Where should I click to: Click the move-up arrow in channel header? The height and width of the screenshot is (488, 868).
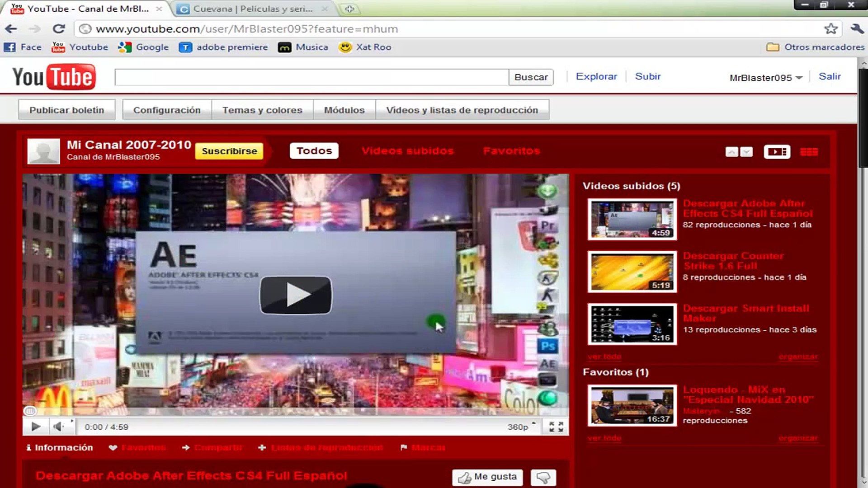pos(731,152)
